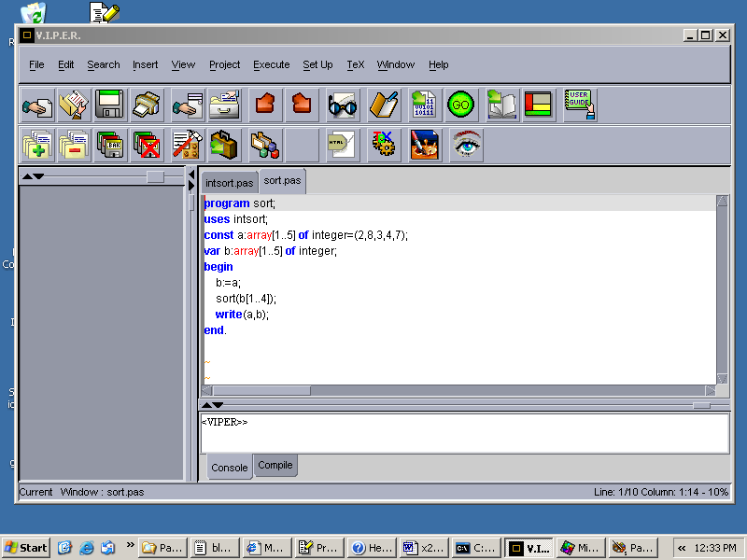The height and width of the screenshot is (560, 747).
Task: Click the first orange arrow icon
Action: [x=265, y=105]
